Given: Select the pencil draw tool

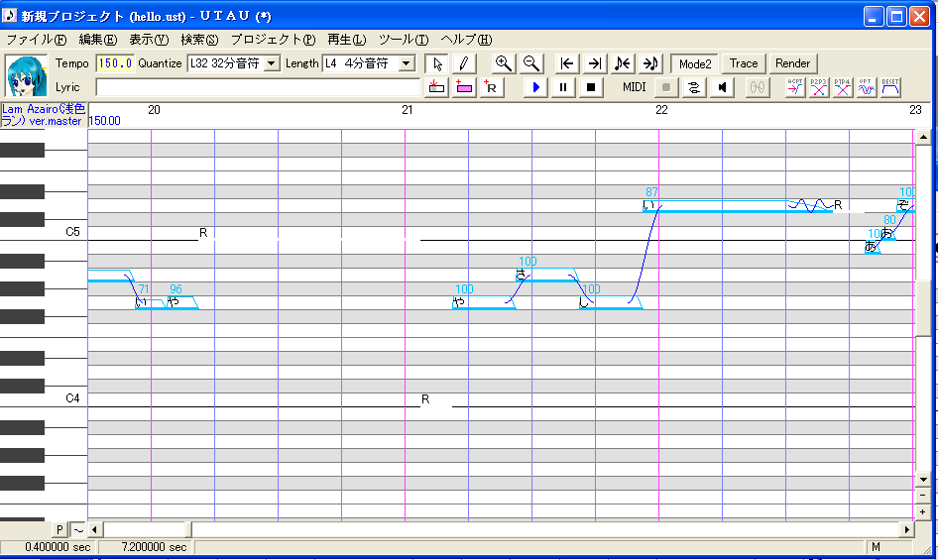Looking at the screenshot, I should click(x=464, y=63).
